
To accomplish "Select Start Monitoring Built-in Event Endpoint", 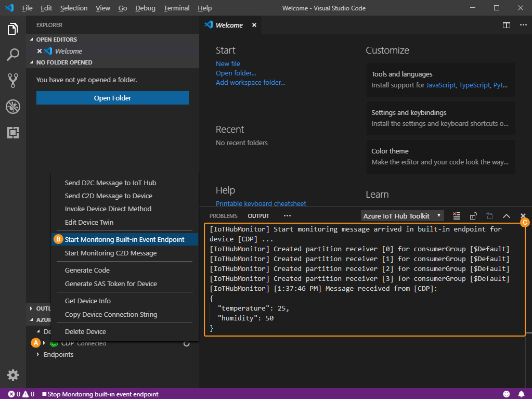I will point(124,239).
